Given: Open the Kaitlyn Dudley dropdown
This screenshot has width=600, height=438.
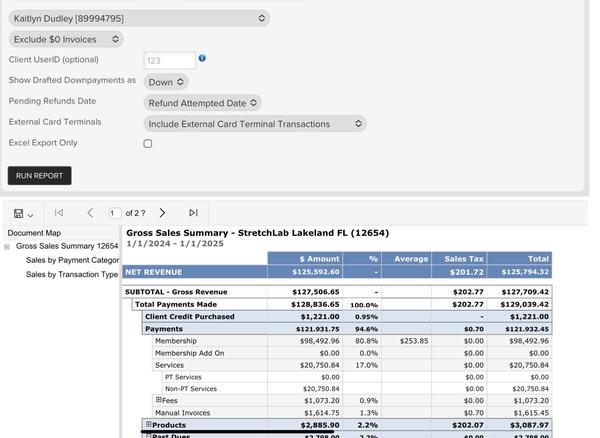Looking at the screenshot, I should [139, 18].
